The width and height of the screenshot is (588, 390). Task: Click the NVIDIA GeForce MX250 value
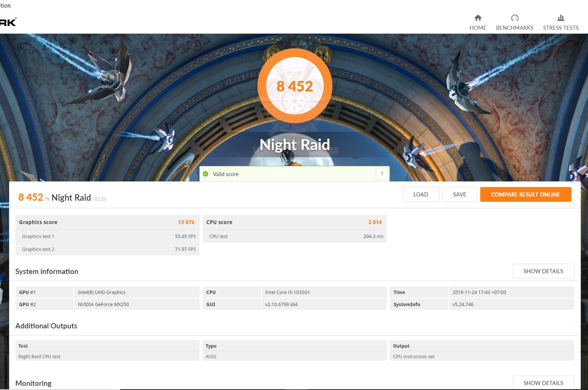[103, 304]
